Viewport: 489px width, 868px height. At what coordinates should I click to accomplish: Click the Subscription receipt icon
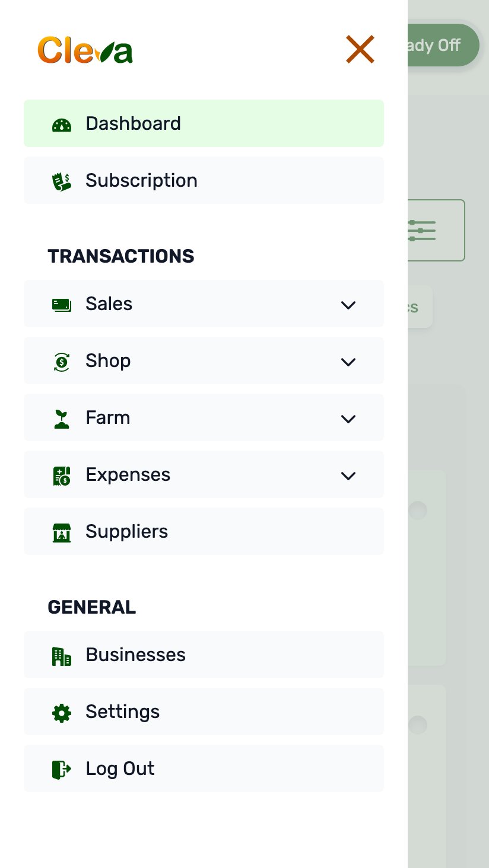pos(62,181)
